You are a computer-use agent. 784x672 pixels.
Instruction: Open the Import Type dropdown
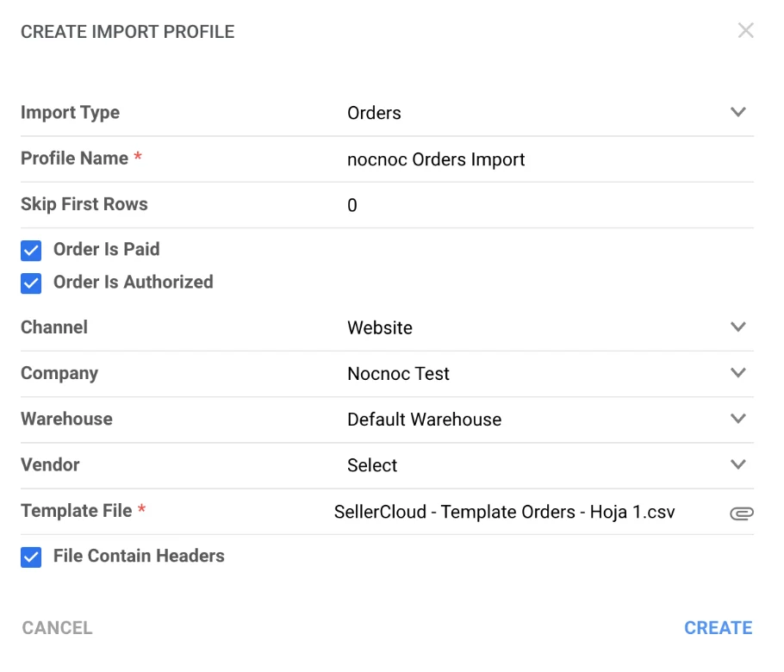(x=550, y=113)
